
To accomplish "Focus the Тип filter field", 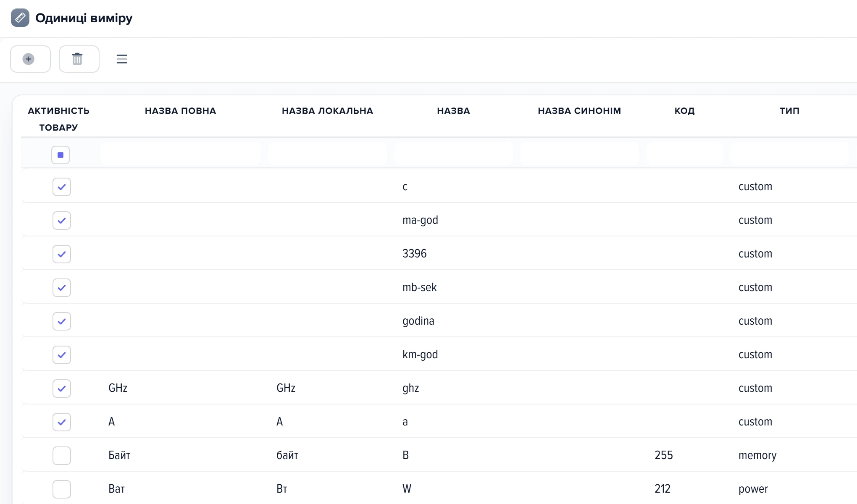I will click(x=790, y=153).
